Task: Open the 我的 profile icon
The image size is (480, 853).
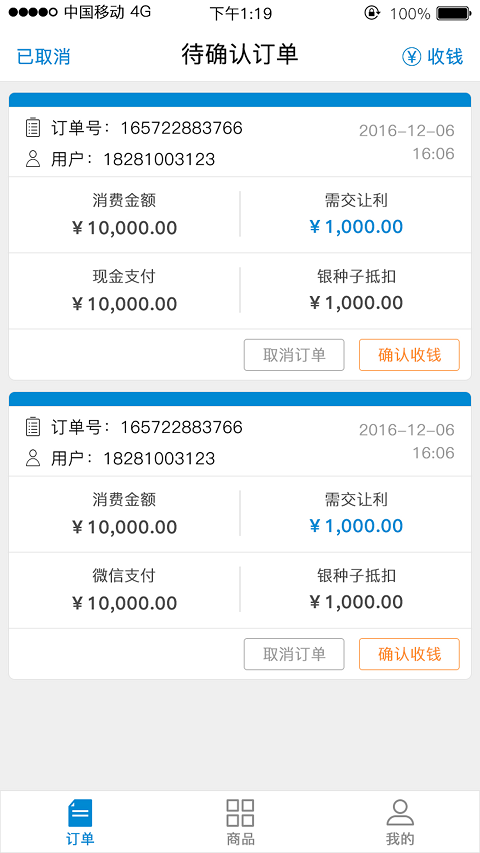Action: tap(400, 813)
